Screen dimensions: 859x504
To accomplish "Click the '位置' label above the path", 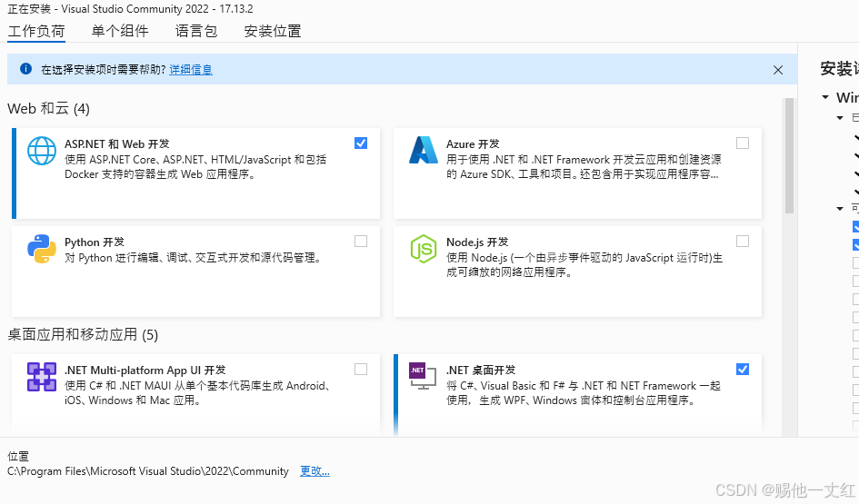I will 18,456.
